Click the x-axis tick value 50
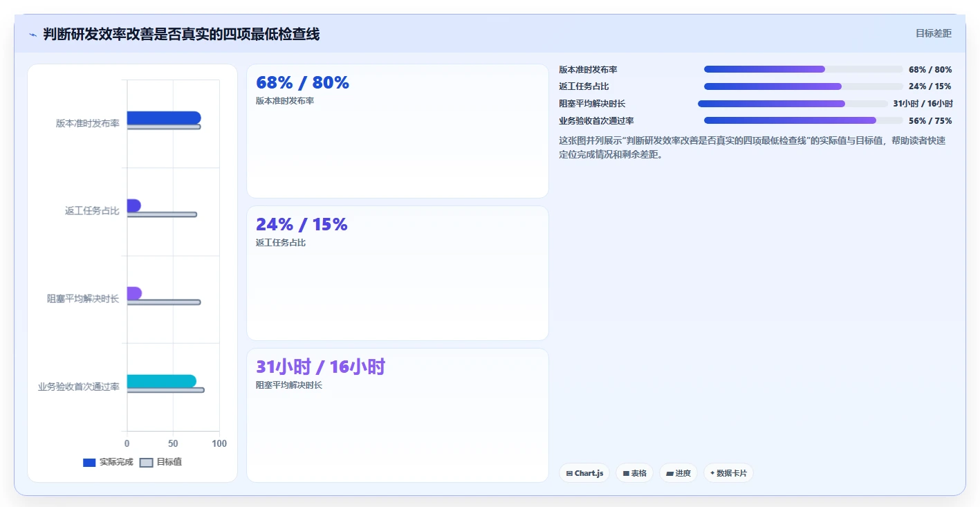Image resolution: width=980 pixels, height=507 pixels. point(173,443)
